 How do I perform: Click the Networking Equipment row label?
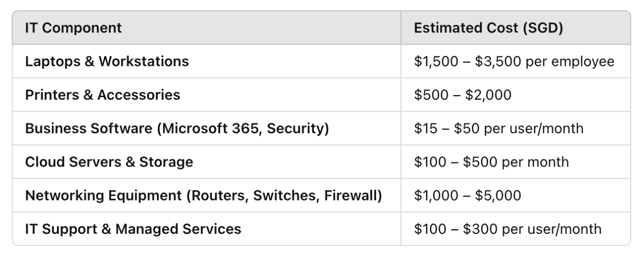(x=203, y=195)
